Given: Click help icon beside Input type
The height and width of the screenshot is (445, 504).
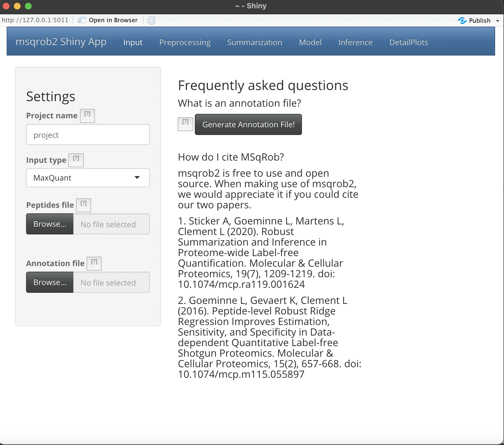Looking at the screenshot, I should [76, 160].
